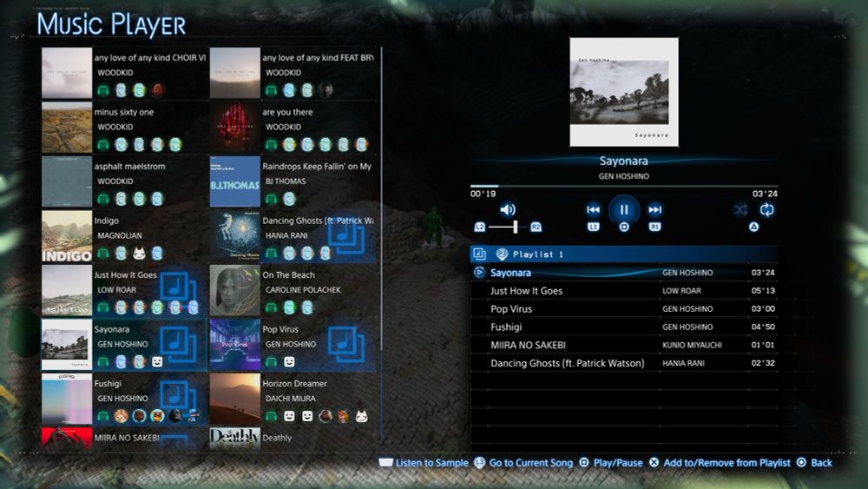Click the B.J.THOMAS album cover

click(234, 181)
